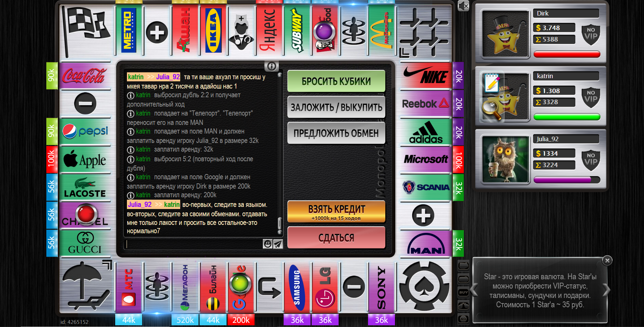The height and width of the screenshot is (327, 644).
Task: Open katrin's player avatar
Action: click(505, 97)
